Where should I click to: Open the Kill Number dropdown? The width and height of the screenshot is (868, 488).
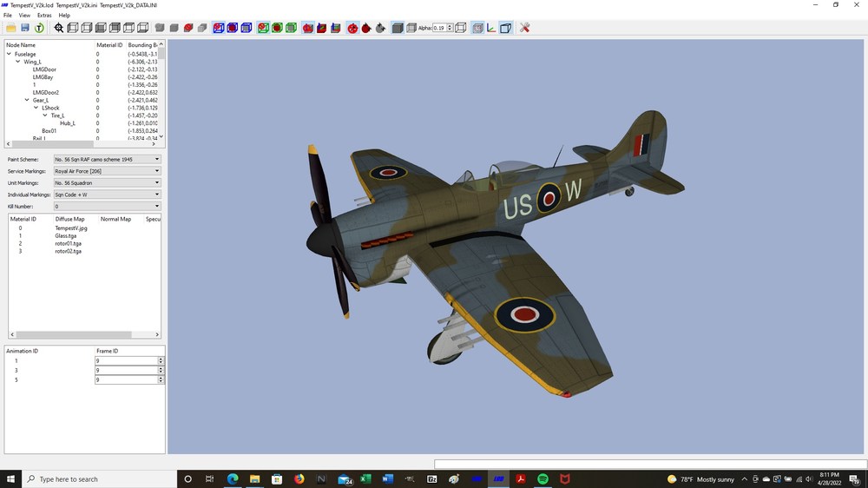tap(107, 207)
